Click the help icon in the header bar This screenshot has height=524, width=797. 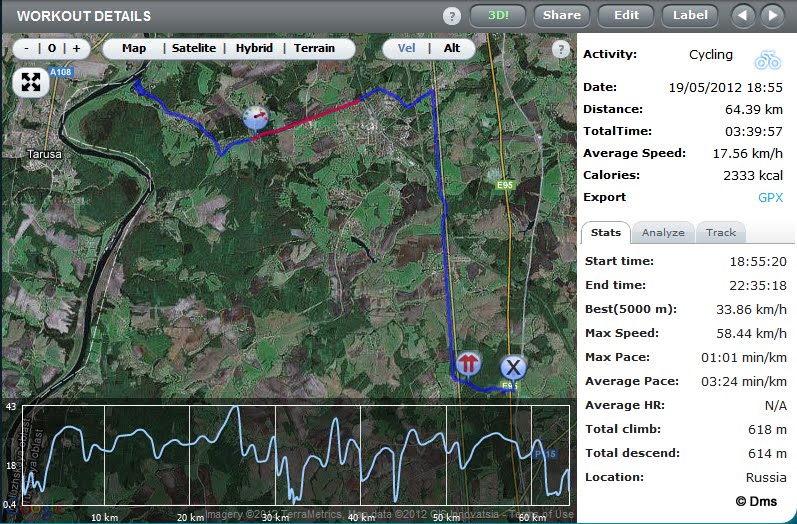[452, 16]
